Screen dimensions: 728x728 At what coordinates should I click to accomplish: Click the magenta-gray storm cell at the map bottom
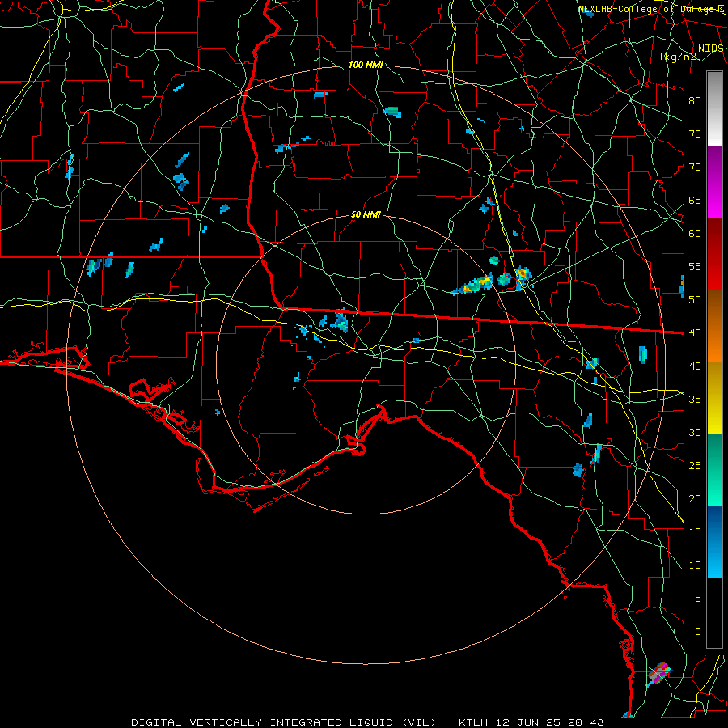(x=658, y=674)
